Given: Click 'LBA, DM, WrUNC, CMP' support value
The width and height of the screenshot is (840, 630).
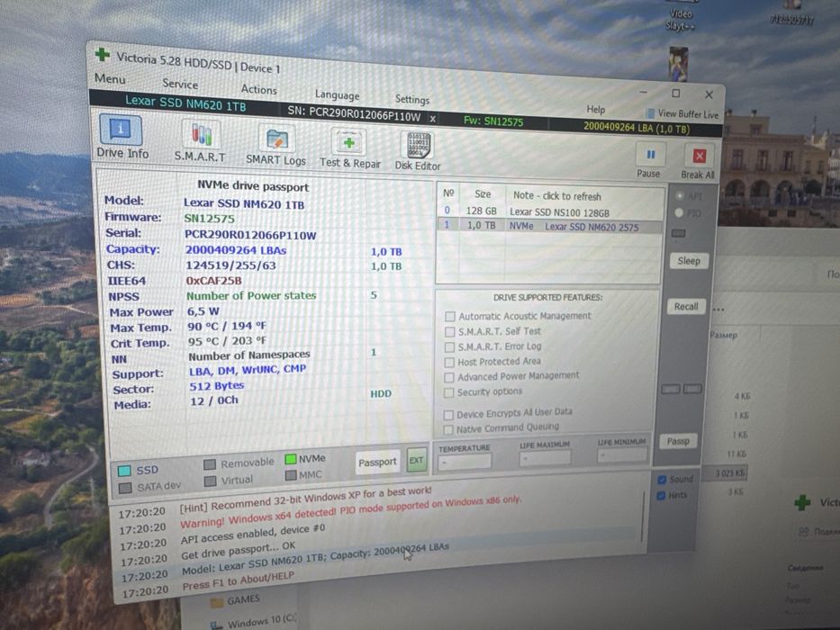Looking at the screenshot, I should 248,370.
